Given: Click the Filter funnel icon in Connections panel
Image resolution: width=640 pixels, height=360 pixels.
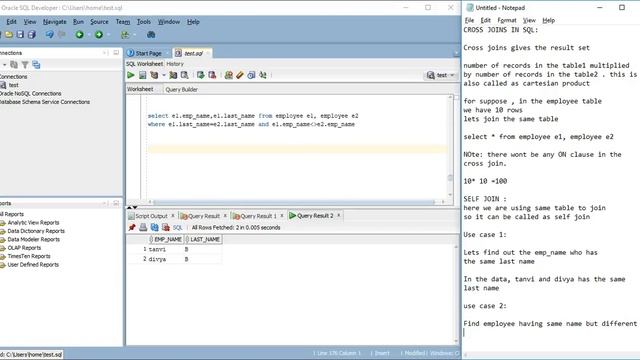Looking at the screenshot, I should point(25,64).
